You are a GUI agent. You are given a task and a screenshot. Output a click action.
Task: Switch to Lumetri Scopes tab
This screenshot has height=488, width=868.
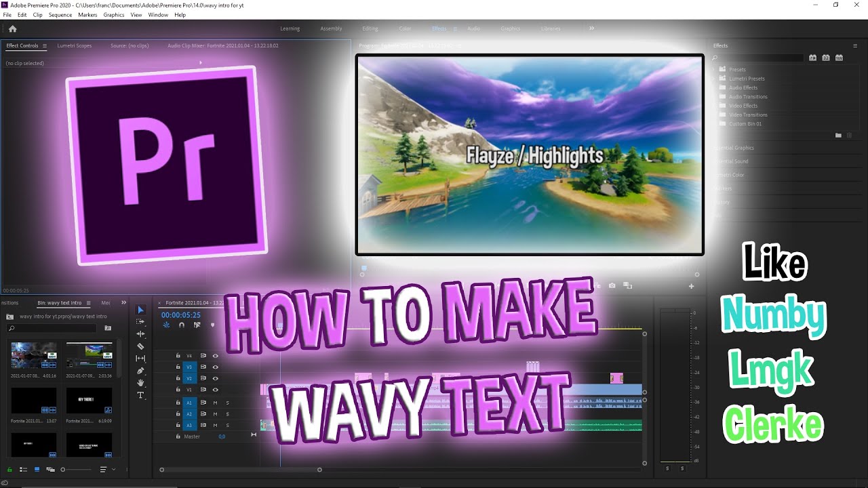click(75, 45)
